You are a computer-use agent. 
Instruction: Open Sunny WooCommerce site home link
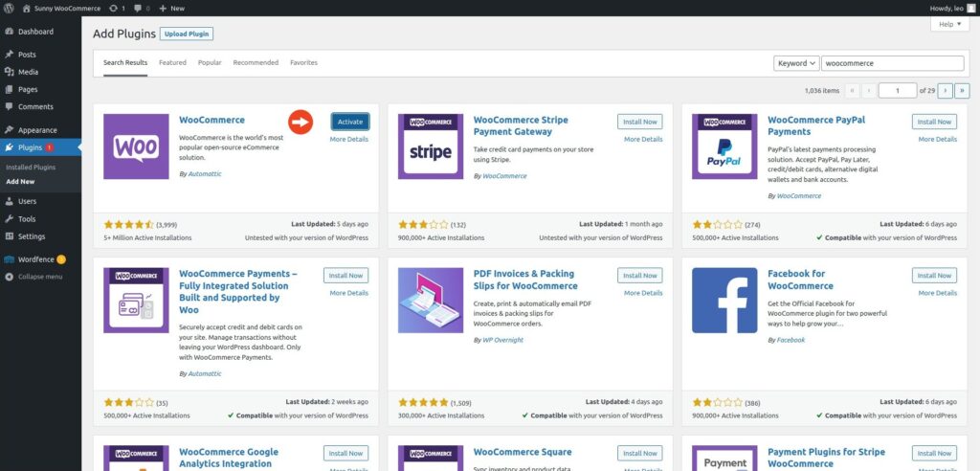tap(61, 8)
